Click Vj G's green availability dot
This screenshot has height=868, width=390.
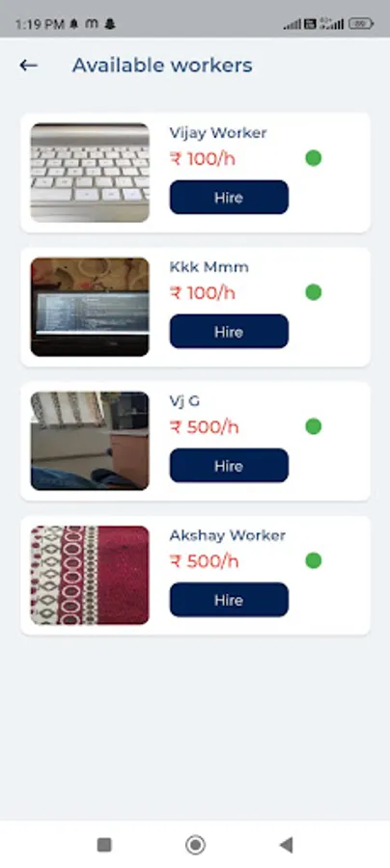point(314,427)
